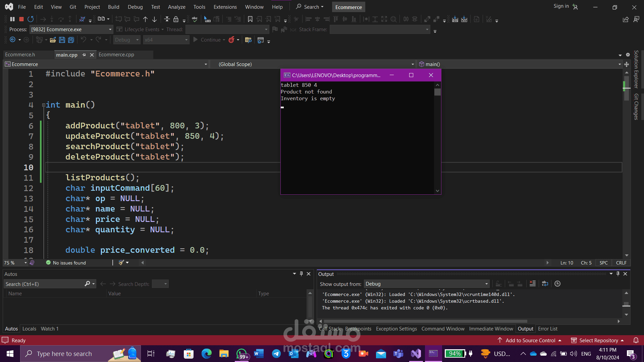This screenshot has width=644, height=362.
Task: Open the Debug menu
Action: (x=135, y=7)
